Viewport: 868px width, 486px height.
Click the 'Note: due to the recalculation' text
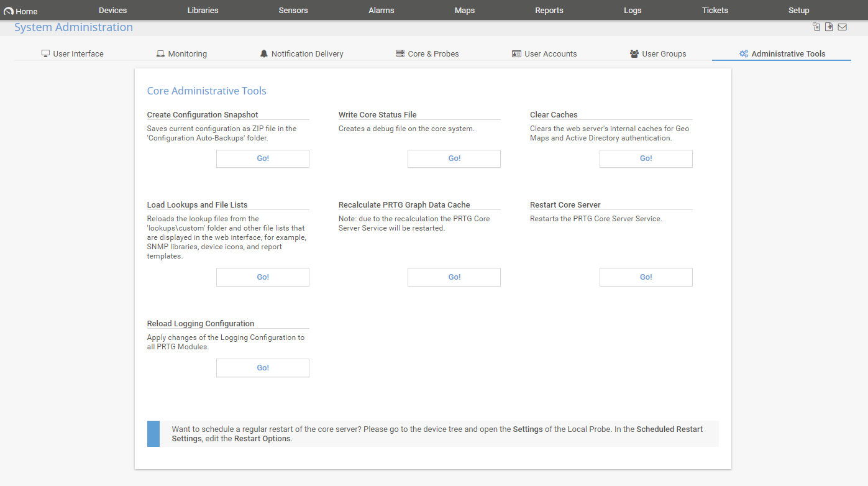tap(414, 223)
